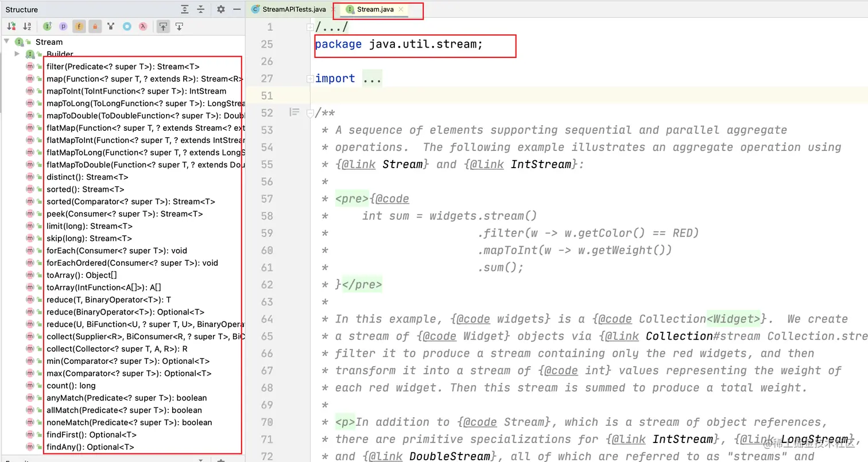Toggle the purple 'p' Show Properties icon
868x462 pixels.
[x=63, y=26]
